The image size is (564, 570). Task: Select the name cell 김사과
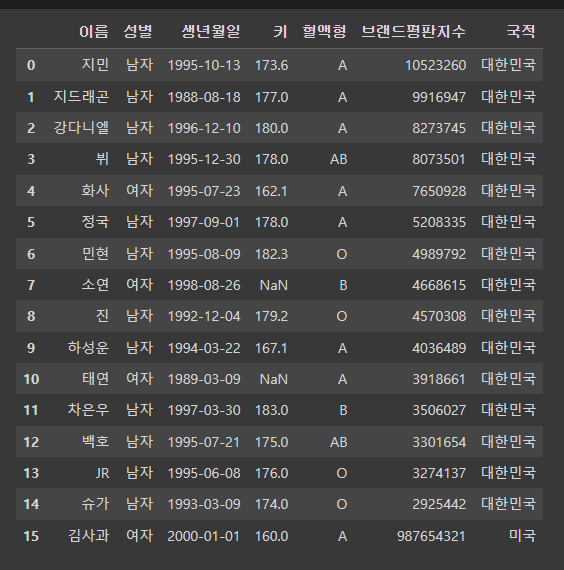(x=88, y=536)
